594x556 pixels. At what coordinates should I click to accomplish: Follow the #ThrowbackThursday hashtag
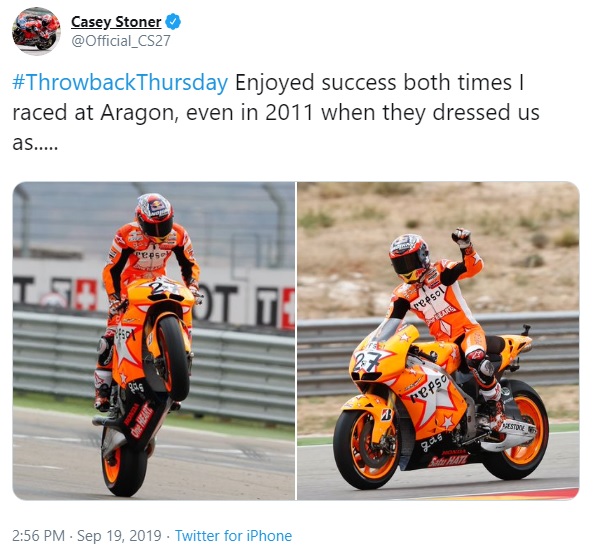coord(120,83)
